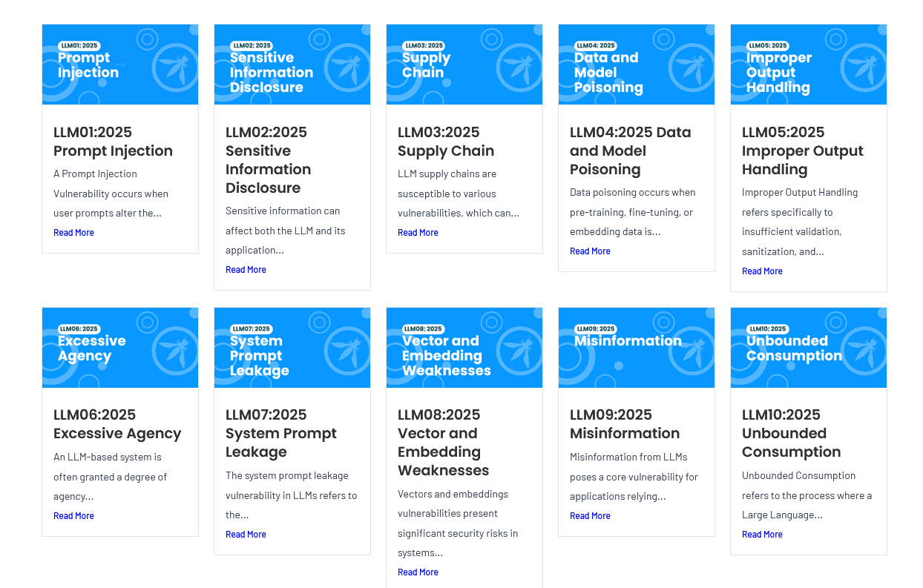
Task: Click Read More under Excessive Agency
Action: coord(73,516)
